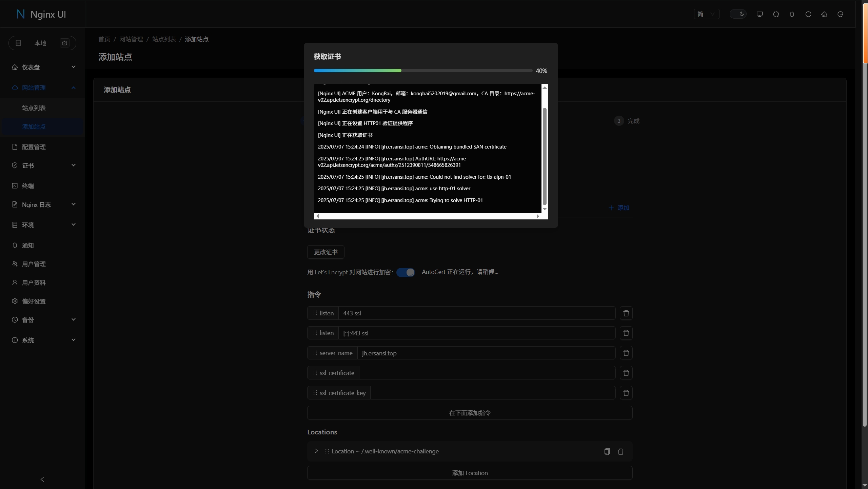Screen dimensions: 868x489
Task: Click the Nginx UI logo
Action: 41,14
